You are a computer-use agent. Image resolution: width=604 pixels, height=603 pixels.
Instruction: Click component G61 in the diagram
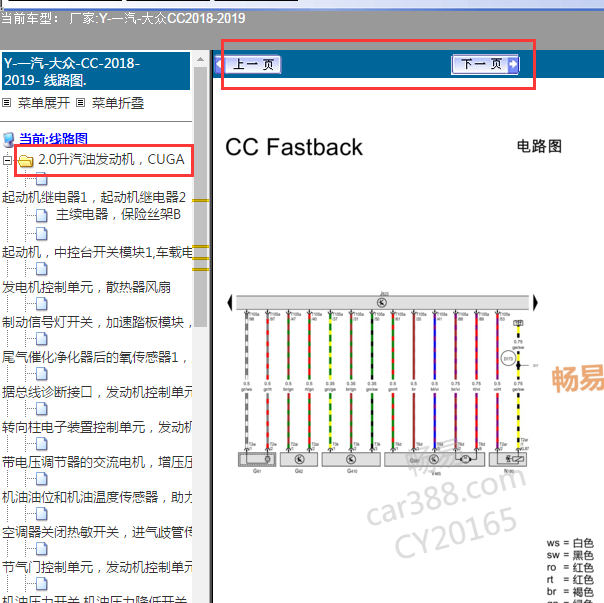pyautogui.click(x=257, y=459)
